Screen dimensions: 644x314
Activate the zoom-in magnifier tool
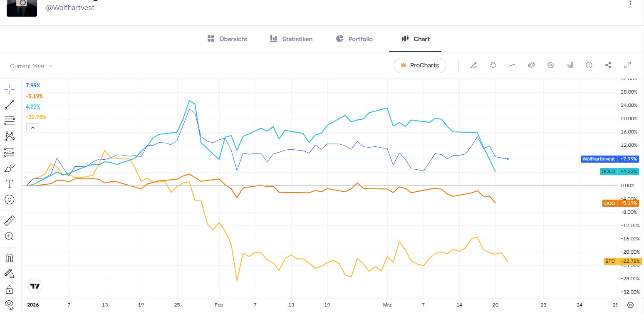pyautogui.click(x=9, y=236)
